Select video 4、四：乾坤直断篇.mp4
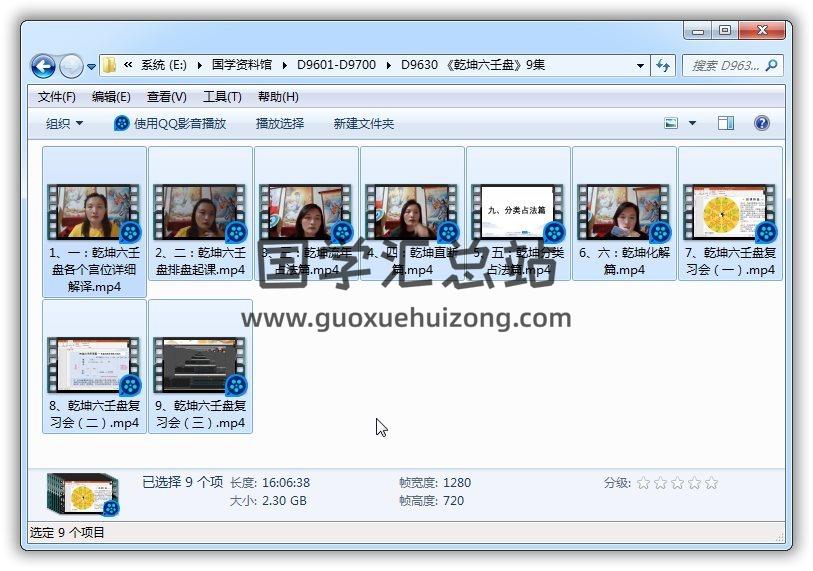The height and width of the screenshot is (571, 813). click(412, 214)
